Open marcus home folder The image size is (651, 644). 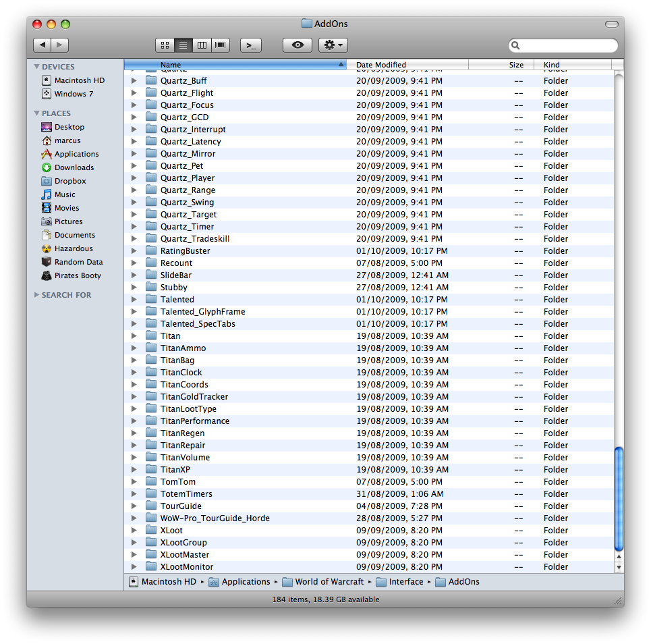point(61,140)
